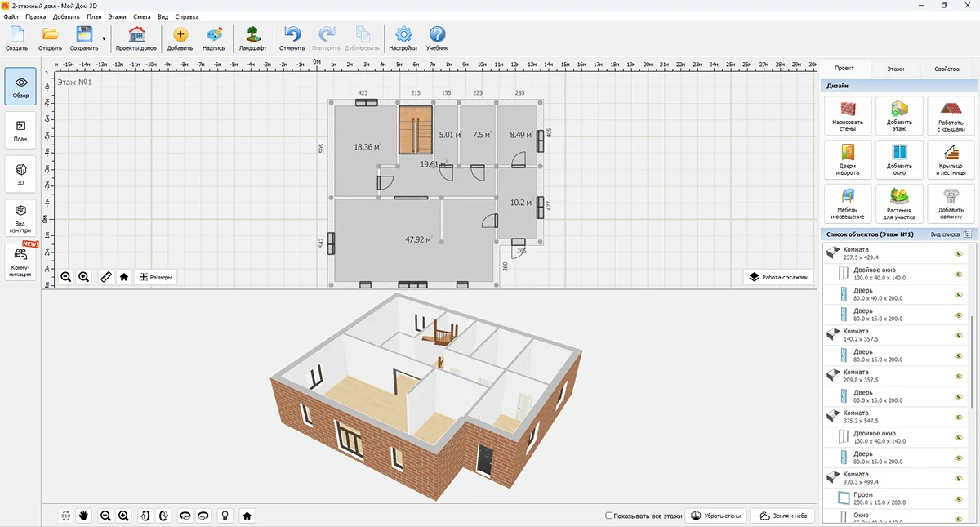Open Вид изнутри view in sidebar

point(20,219)
